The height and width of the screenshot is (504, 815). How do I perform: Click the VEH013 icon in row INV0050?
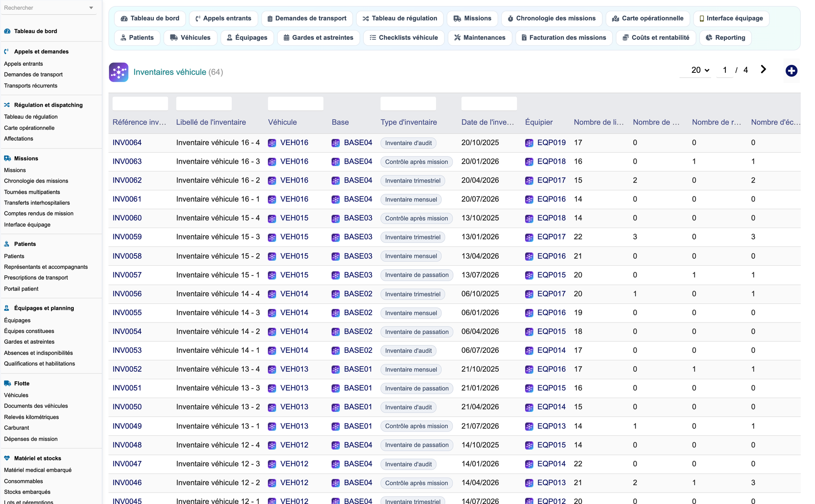[x=272, y=407]
